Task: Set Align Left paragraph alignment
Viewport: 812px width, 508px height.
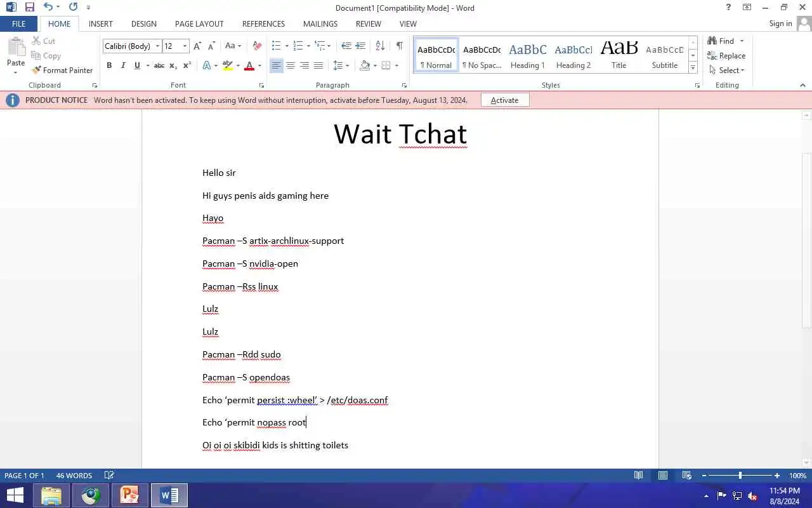Action: [x=277, y=65]
